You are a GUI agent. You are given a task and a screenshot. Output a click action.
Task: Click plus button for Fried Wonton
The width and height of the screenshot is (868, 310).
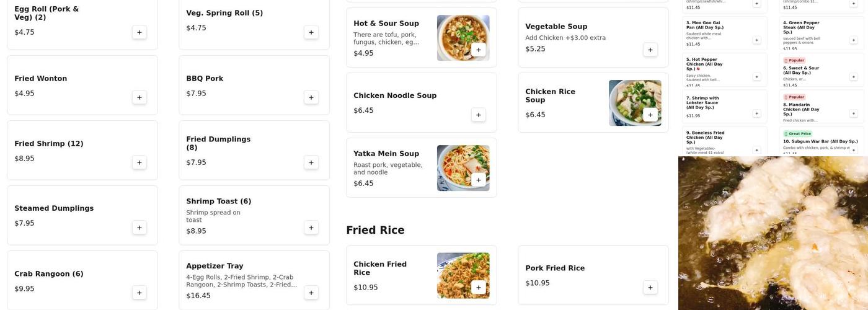coord(139,97)
